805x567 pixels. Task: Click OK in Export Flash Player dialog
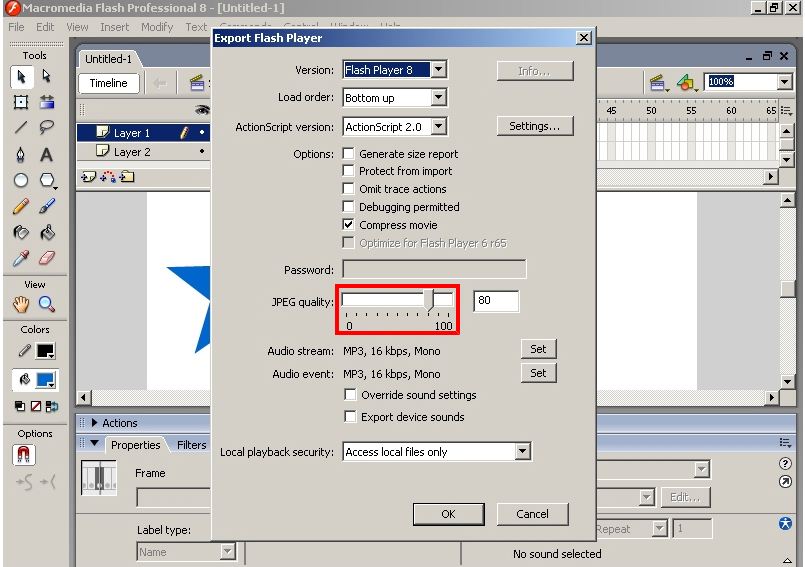(448, 514)
